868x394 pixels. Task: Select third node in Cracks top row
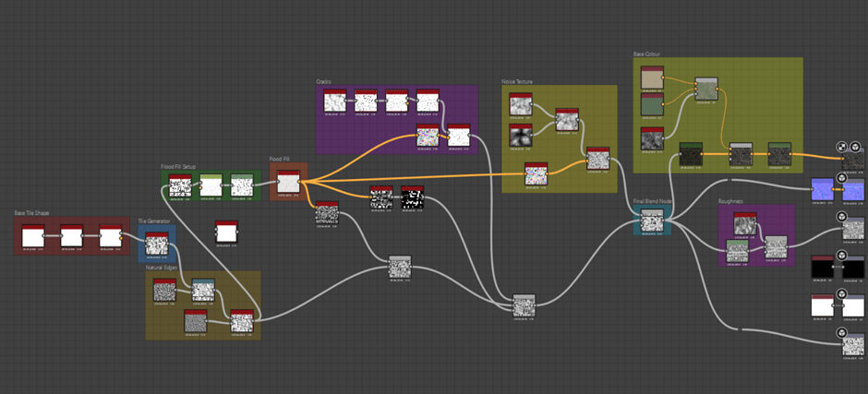(x=397, y=101)
